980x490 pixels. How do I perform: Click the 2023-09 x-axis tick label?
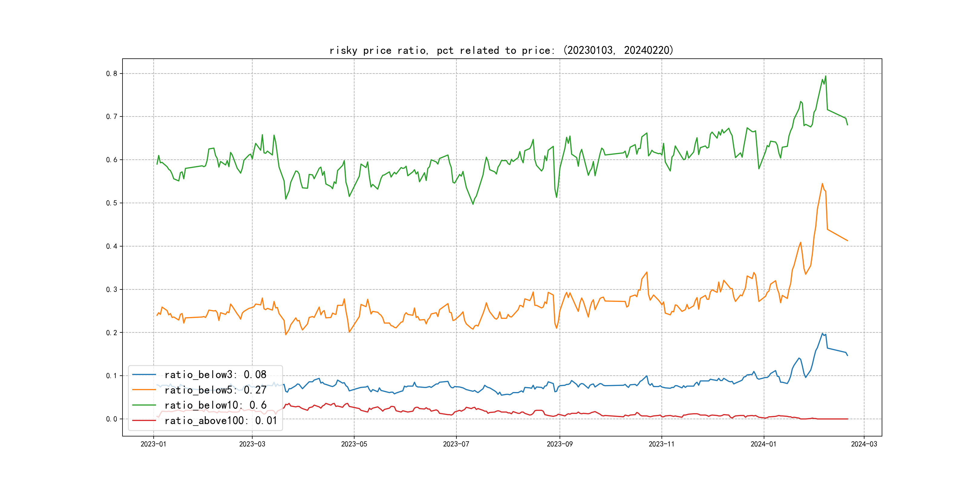click(559, 444)
